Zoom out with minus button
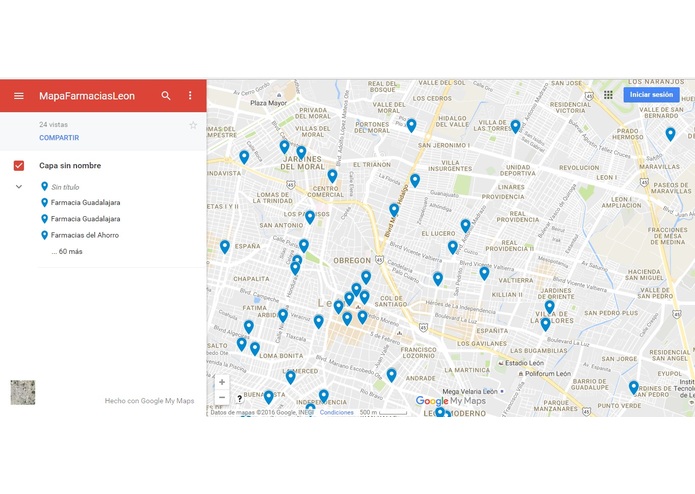This screenshot has height=494, width=695. [222, 397]
